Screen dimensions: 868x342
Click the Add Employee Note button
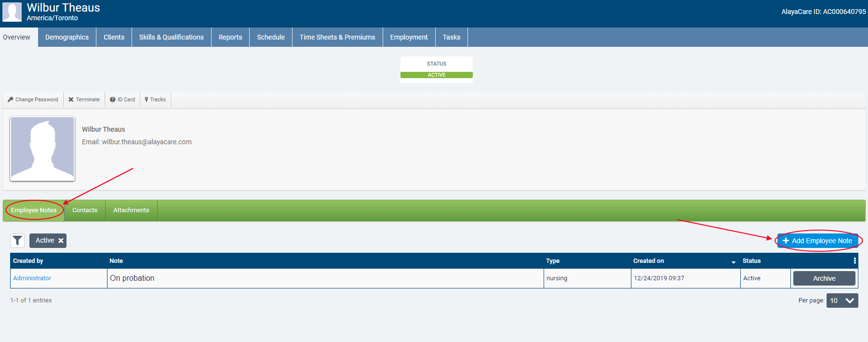[x=817, y=241]
